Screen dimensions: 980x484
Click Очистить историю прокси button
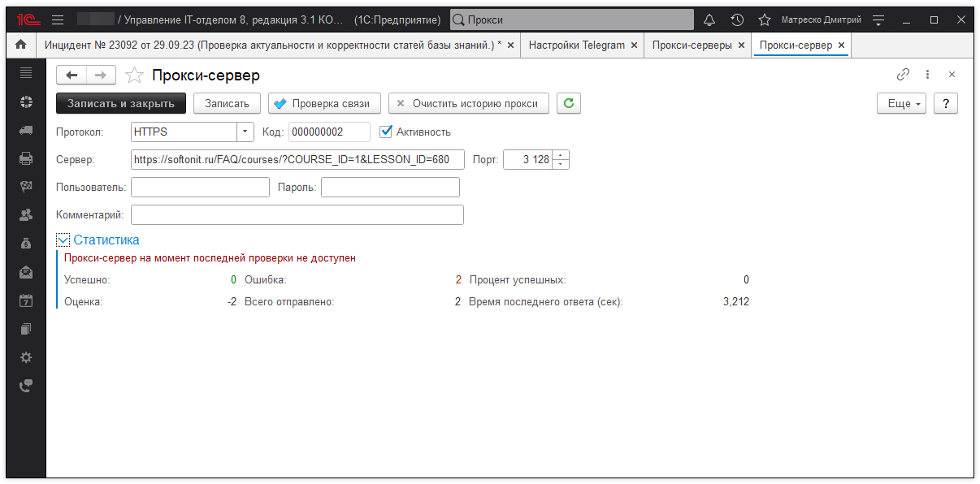468,103
